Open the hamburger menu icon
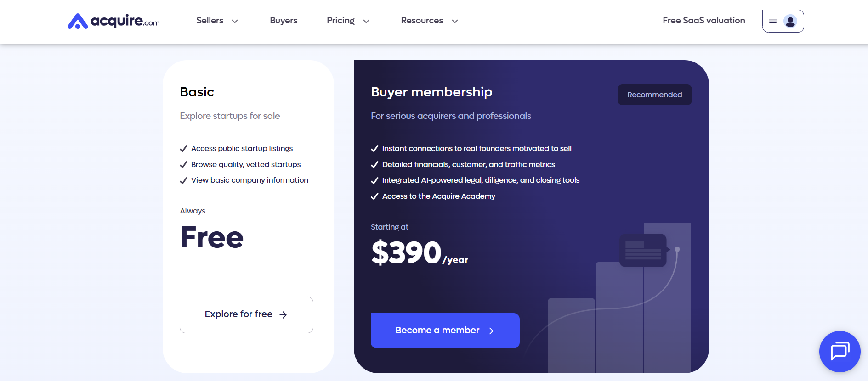The width and height of the screenshot is (868, 381). [772, 21]
